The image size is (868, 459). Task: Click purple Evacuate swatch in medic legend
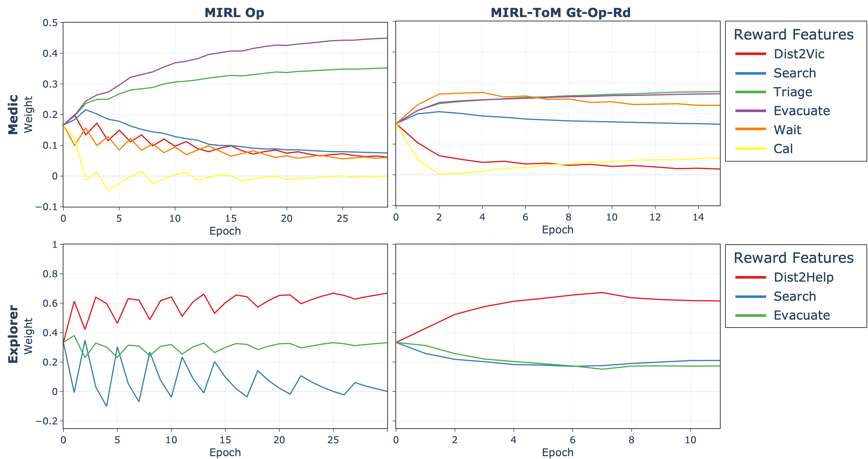pos(751,111)
